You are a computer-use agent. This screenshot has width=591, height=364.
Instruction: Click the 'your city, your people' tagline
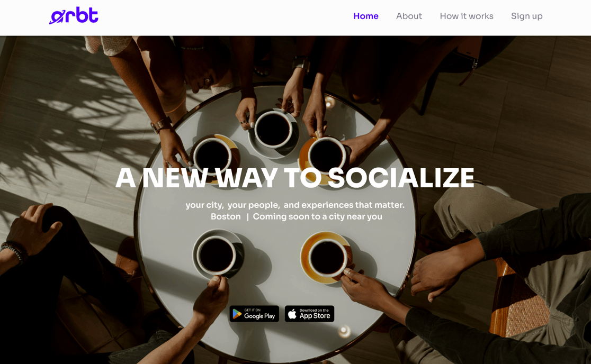[295, 205]
